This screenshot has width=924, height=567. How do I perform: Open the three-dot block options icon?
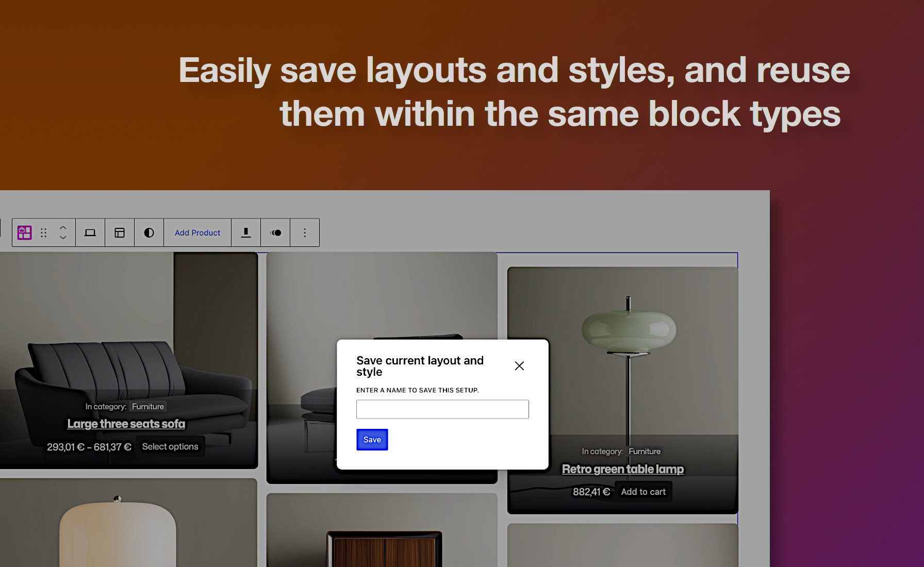305,232
